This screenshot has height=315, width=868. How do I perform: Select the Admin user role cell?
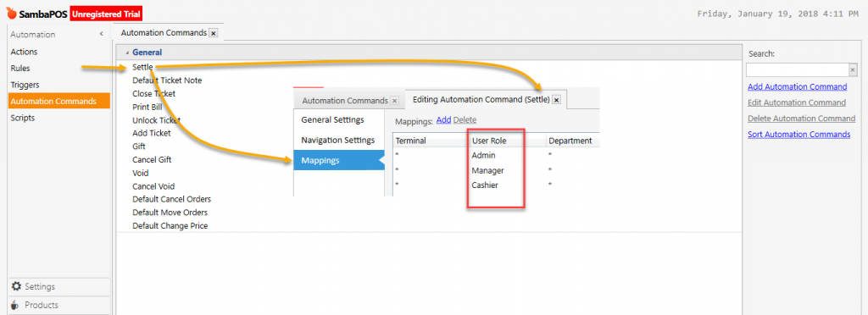click(483, 155)
